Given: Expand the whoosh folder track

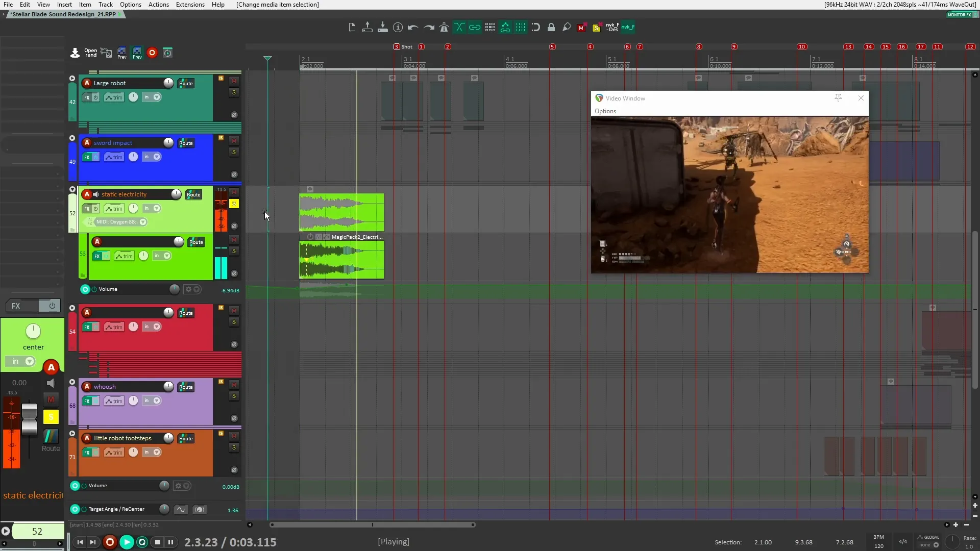Looking at the screenshot, I should tap(72, 382).
